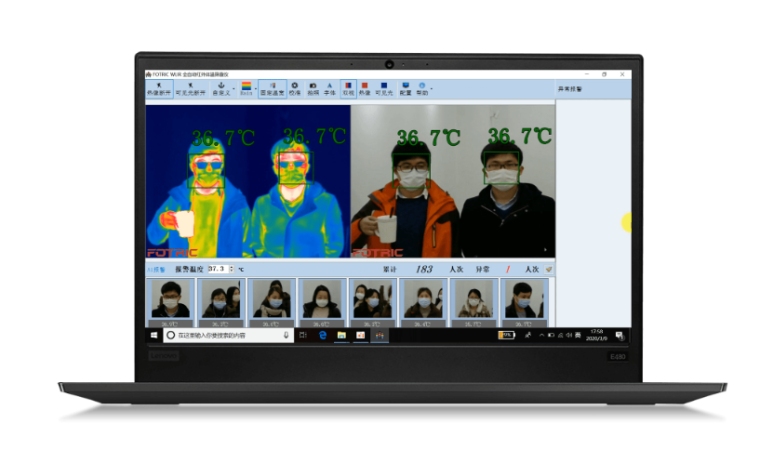Tick the checkbox beside the abnormal count
This screenshot has height=450, width=760.
[548, 269]
